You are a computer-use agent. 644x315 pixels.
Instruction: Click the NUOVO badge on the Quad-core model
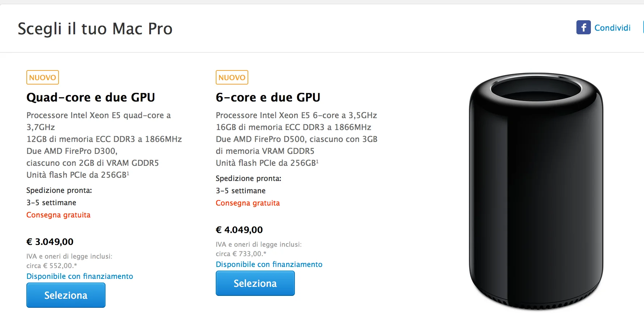[x=42, y=77]
